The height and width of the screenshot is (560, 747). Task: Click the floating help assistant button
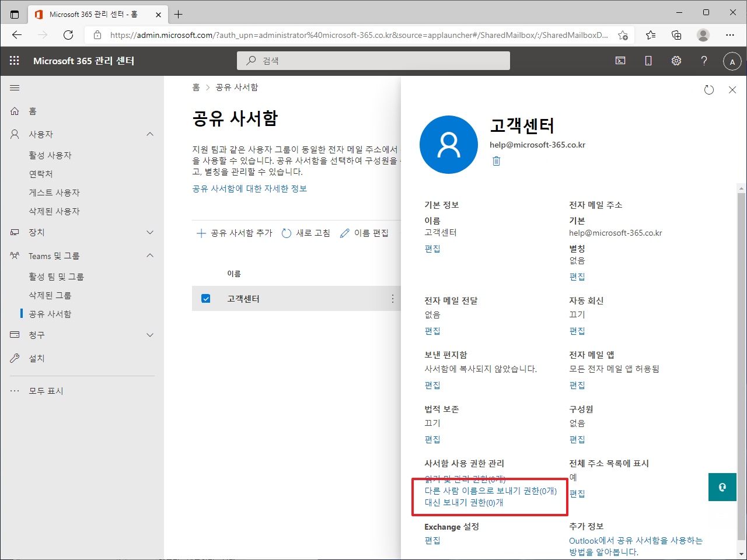tap(722, 487)
